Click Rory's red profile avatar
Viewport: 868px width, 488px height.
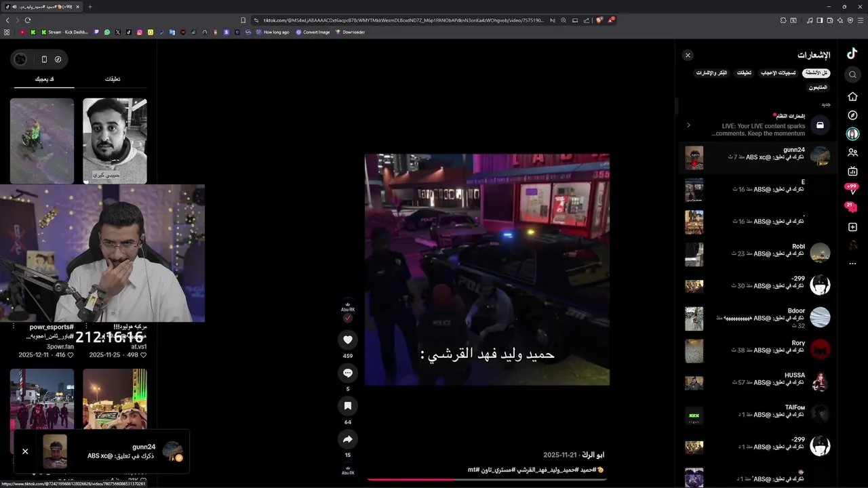[x=820, y=350]
